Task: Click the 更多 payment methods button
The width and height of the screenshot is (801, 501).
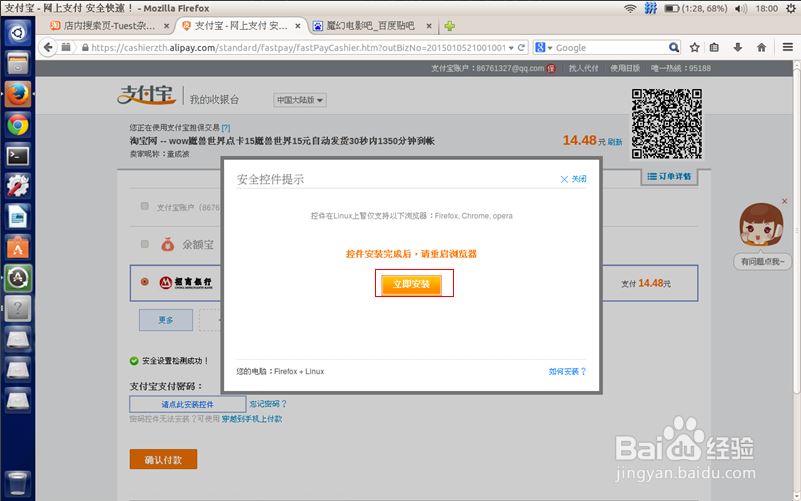Action: (x=166, y=320)
